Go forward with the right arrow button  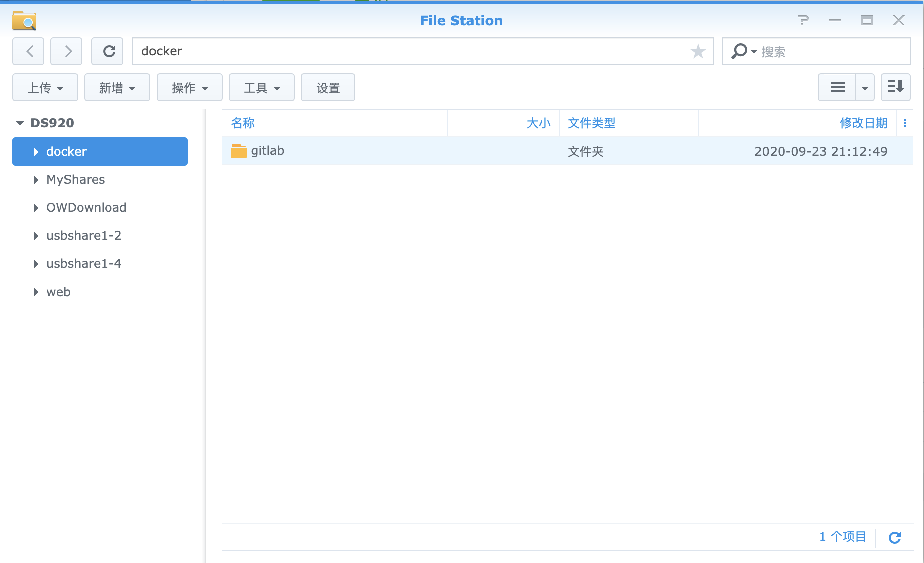click(66, 51)
